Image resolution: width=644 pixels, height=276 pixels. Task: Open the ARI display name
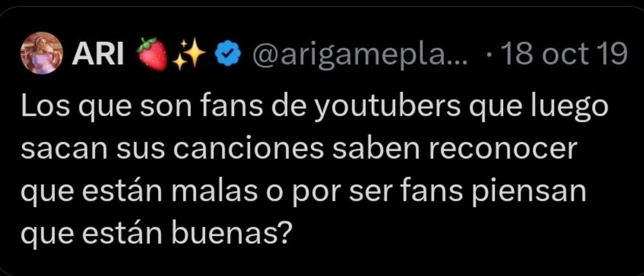98,54
